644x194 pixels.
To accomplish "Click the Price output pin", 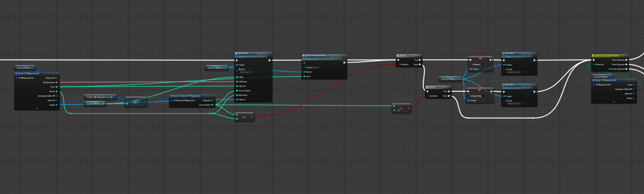I will 57,87.
